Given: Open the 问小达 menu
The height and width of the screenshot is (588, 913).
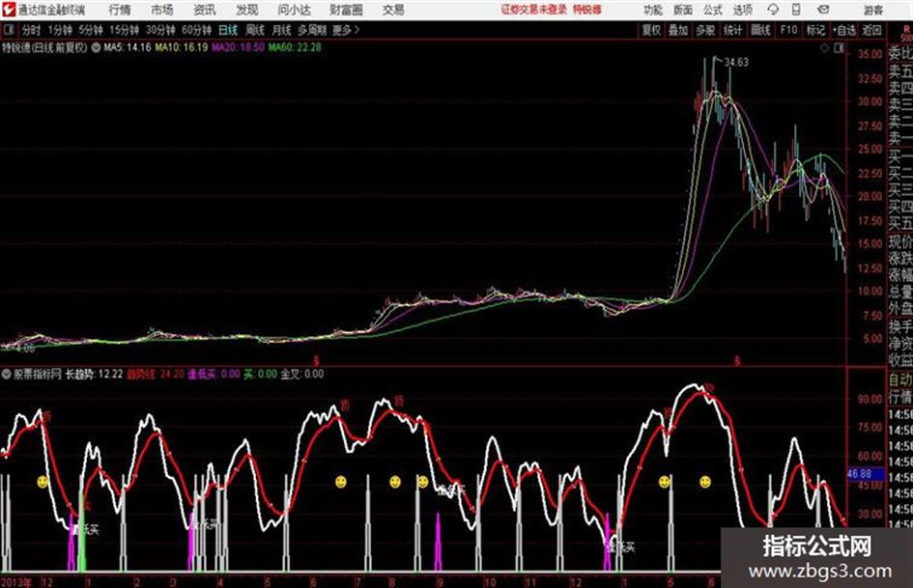Looking at the screenshot, I should pos(294,10).
